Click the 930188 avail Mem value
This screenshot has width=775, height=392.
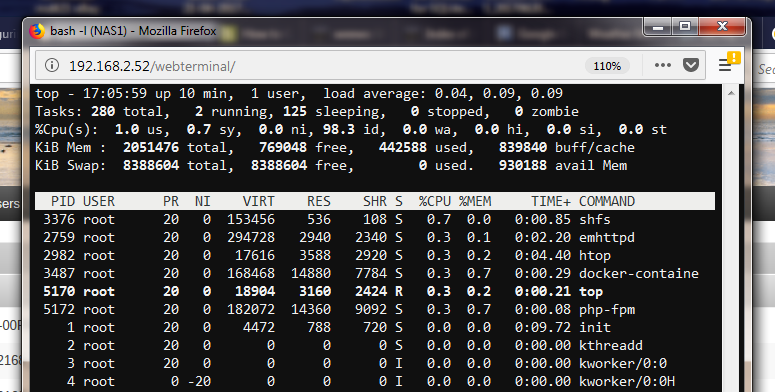tap(522, 166)
